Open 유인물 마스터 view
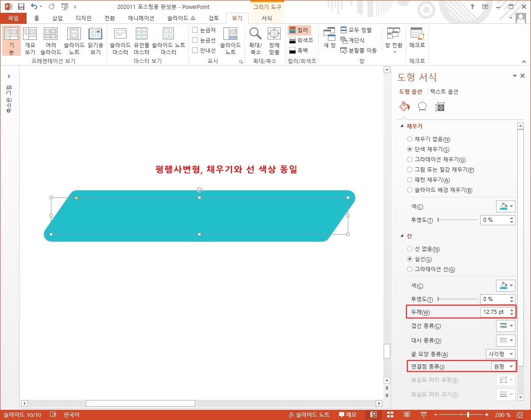The height and width of the screenshot is (420, 531). [x=142, y=41]
